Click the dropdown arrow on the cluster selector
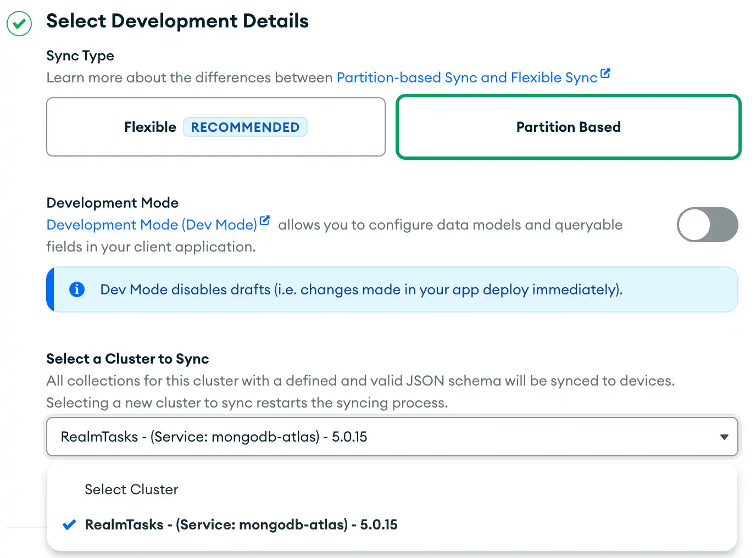This screenshot has height=558, width=756. click(723, 437)
